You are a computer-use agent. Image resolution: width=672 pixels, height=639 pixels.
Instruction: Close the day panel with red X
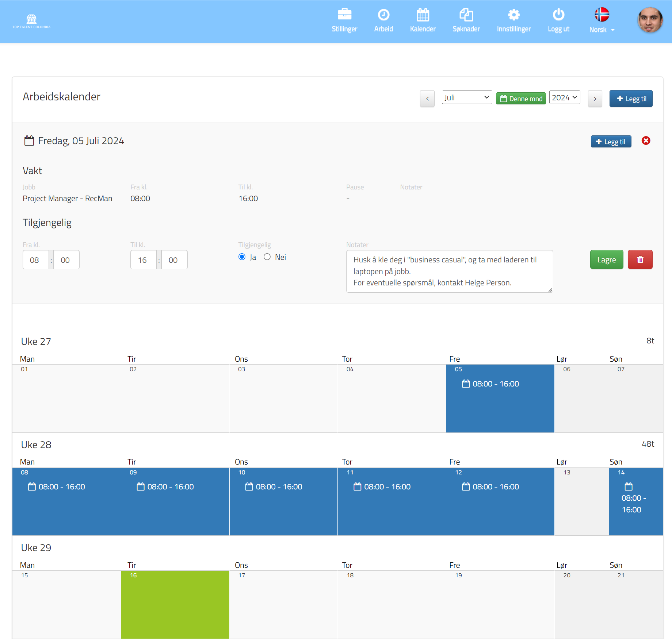pyautogui.click(x=646, y=141)
